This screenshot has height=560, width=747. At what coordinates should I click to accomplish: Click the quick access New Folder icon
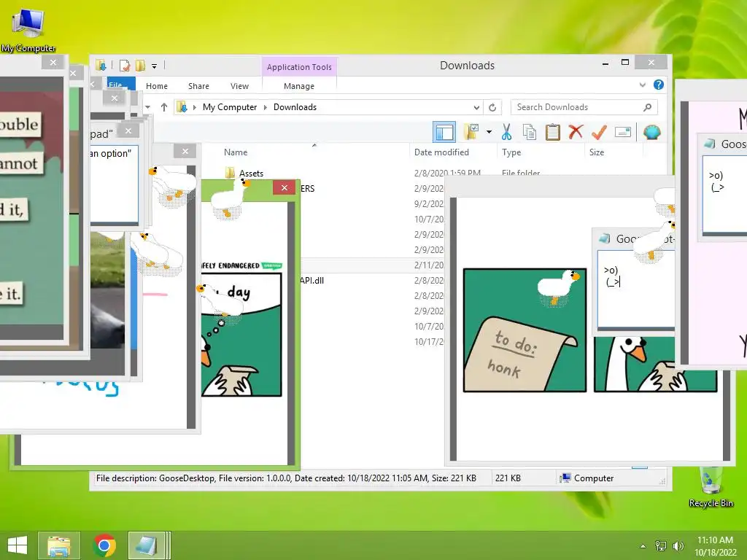(140, 65)
